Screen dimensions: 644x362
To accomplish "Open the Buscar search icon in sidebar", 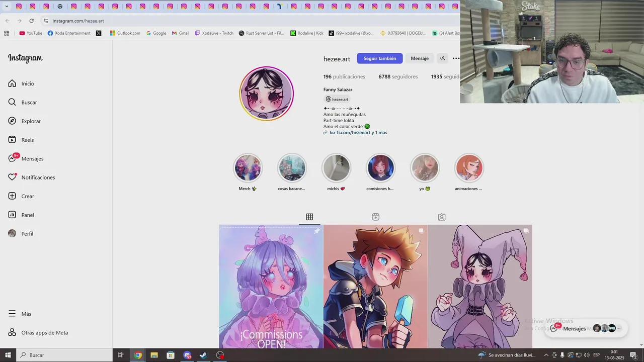I will point(12,102).
